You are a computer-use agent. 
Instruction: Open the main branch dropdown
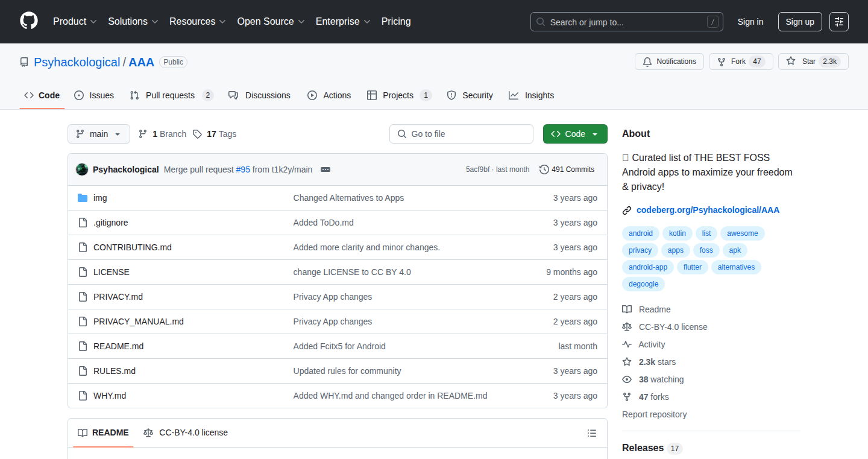coord(99,134)
